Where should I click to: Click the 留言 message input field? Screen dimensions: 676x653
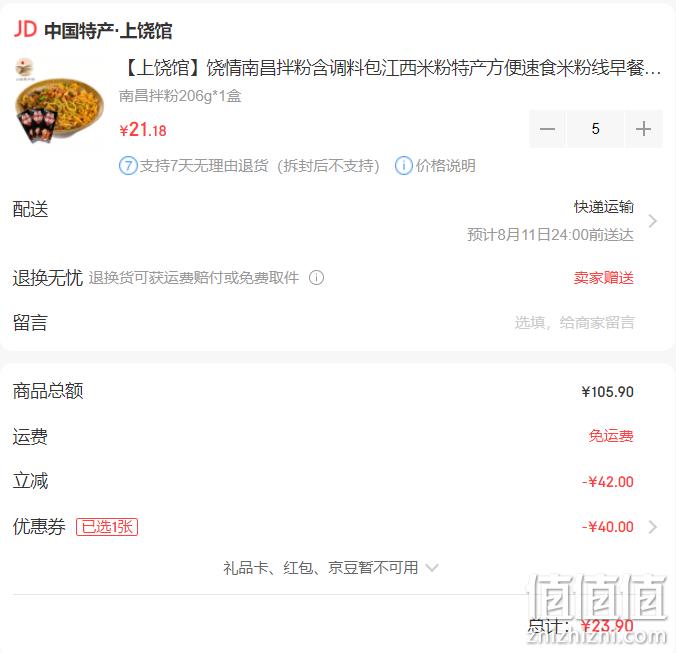(575, 322)
